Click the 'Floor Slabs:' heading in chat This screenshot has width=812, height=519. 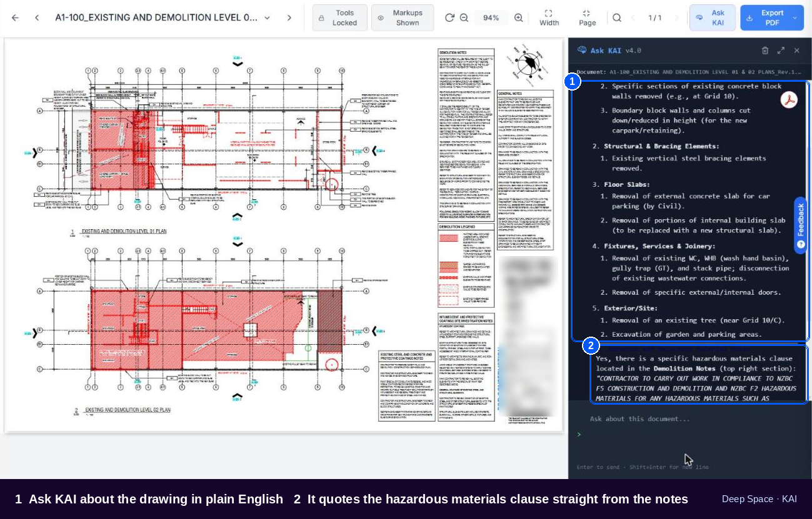627,184
